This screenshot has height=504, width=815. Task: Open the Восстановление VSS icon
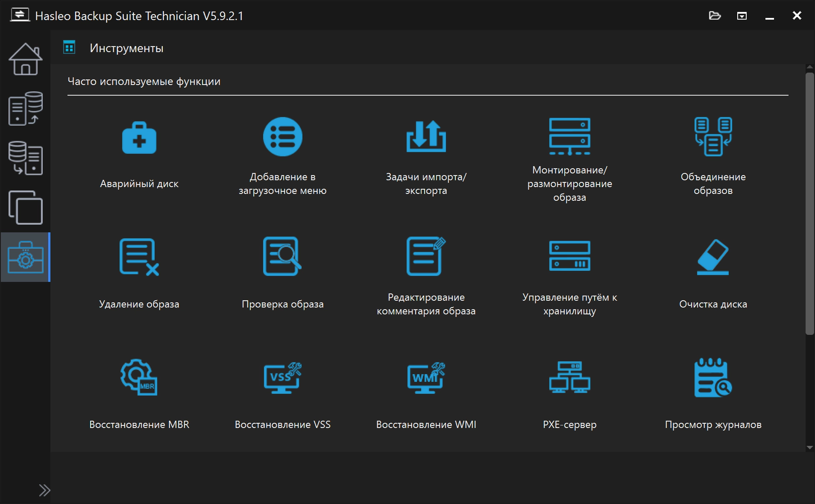point(283,378)
